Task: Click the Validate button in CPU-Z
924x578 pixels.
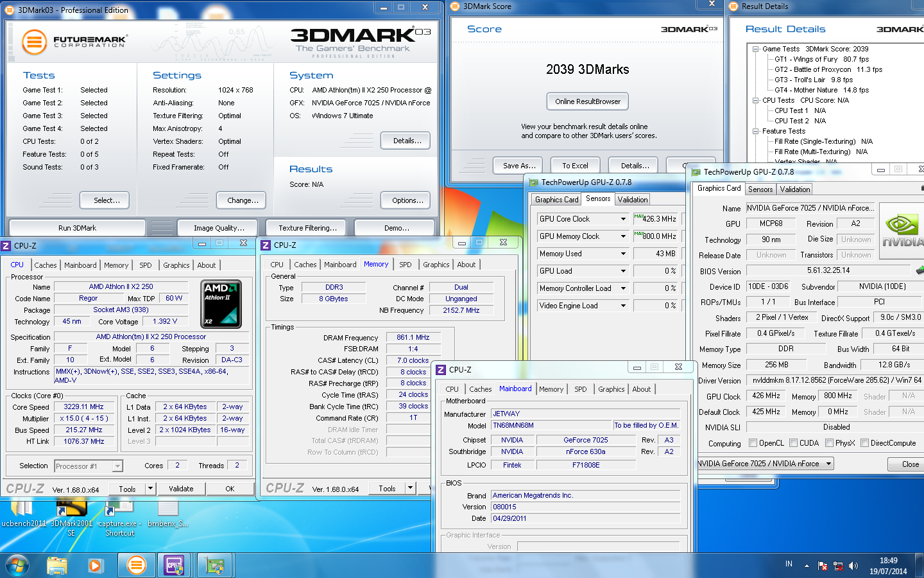Action: [x=181, y=489]
